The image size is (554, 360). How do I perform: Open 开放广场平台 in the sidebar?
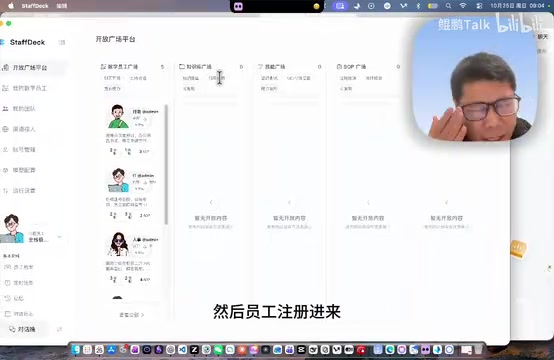click(30, 67)
